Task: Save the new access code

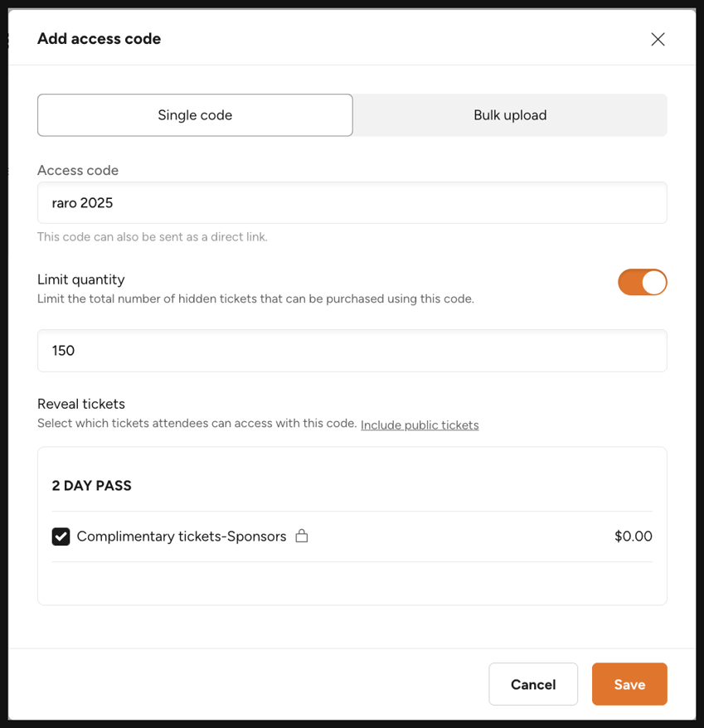Action: pos(629,684)
